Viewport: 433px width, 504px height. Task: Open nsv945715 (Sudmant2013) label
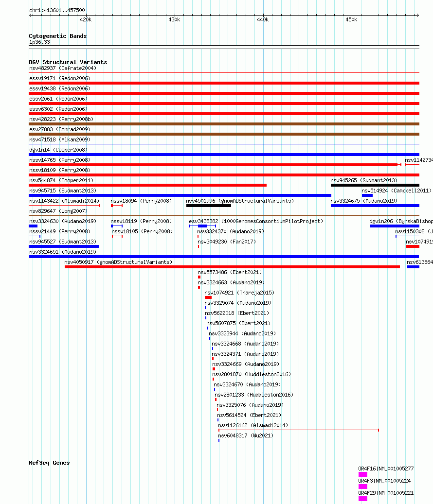(x=63, y=191)
